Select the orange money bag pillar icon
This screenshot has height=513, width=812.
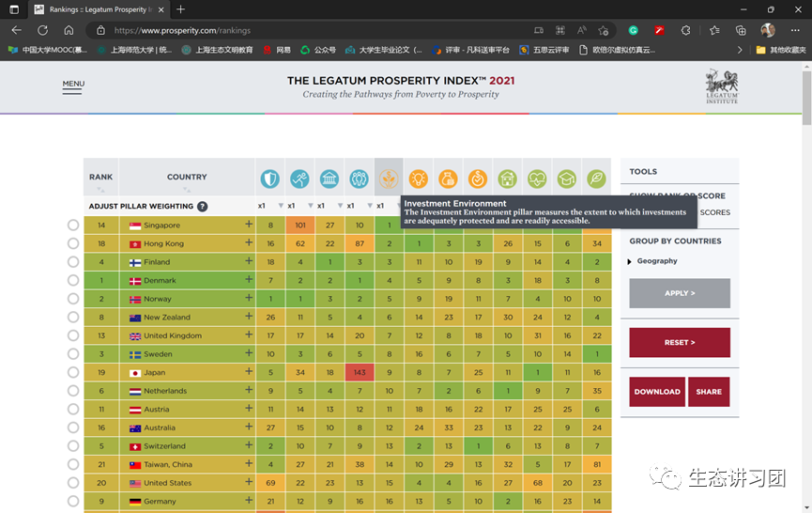(x=448, y=179)
